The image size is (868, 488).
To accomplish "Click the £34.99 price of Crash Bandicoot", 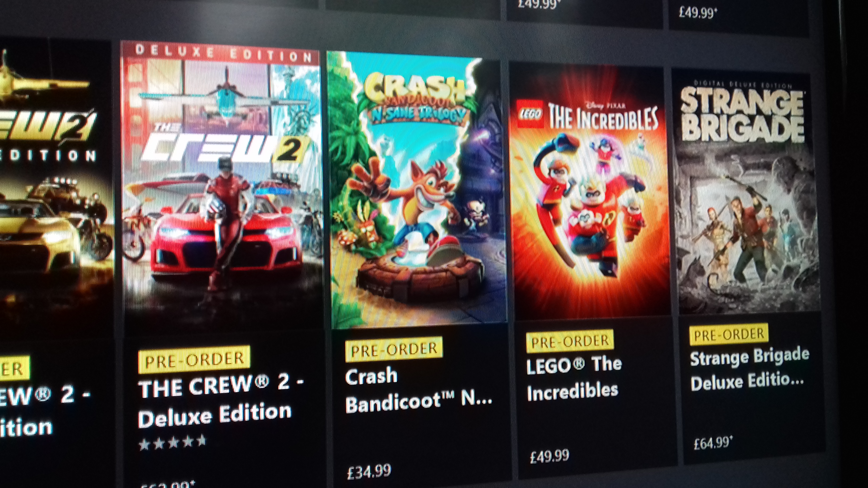I will [369, 471].
